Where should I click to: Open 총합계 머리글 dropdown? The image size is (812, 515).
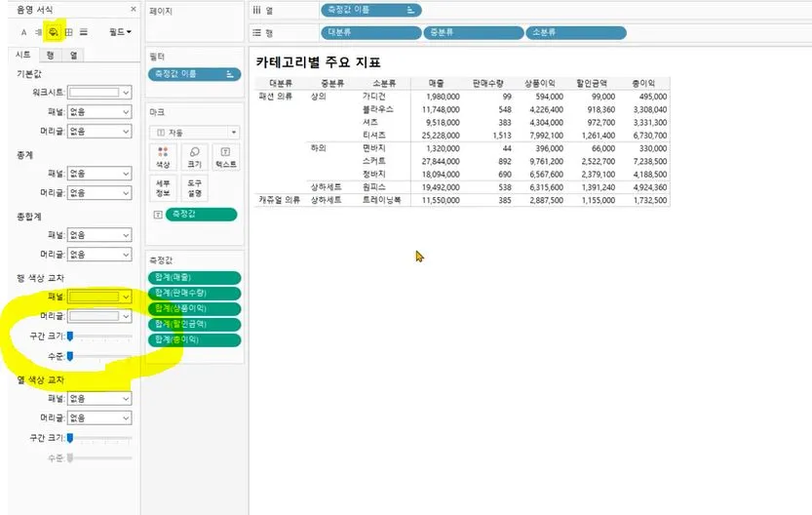pos(99,255)
